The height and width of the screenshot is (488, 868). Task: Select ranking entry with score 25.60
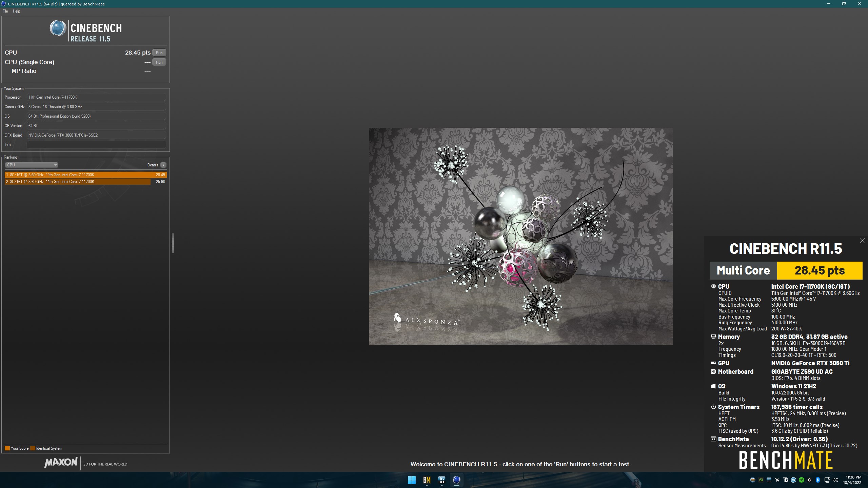[86, 182]
